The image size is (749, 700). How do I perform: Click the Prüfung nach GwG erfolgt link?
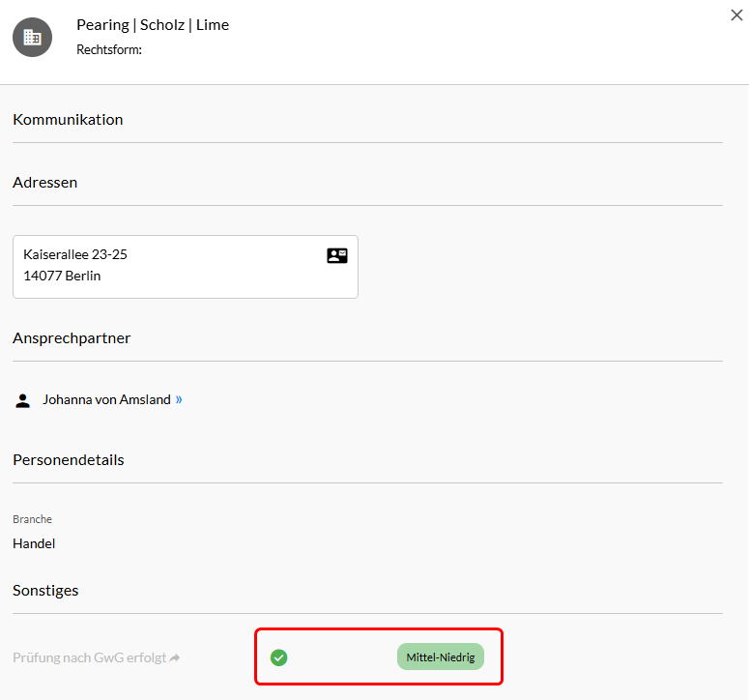89,658
